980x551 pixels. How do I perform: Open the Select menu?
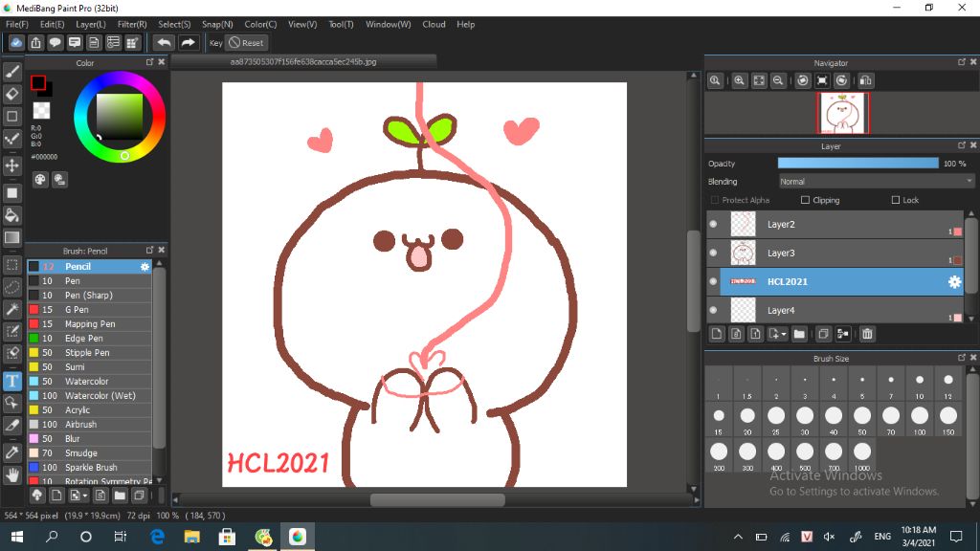pyautogui.click(x=174, y=24)
